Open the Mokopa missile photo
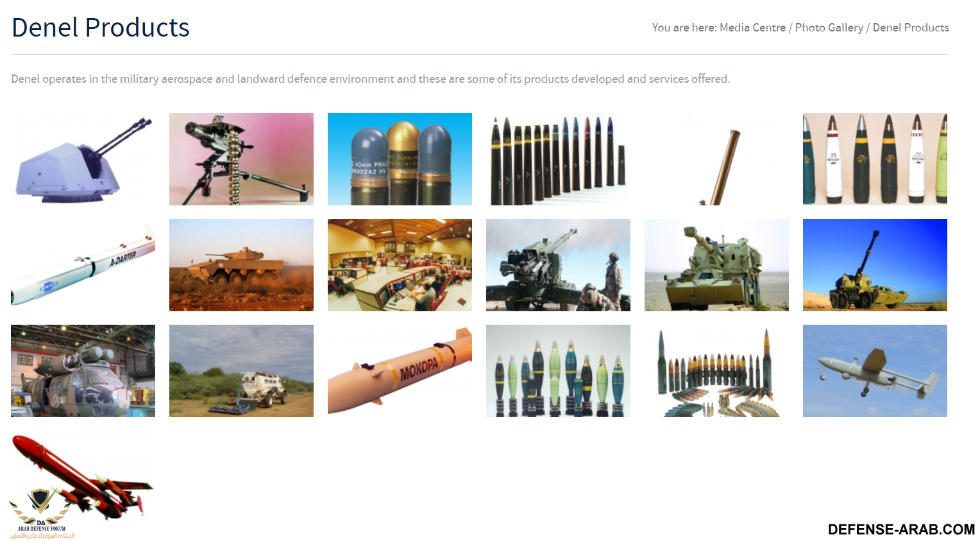 400,371
